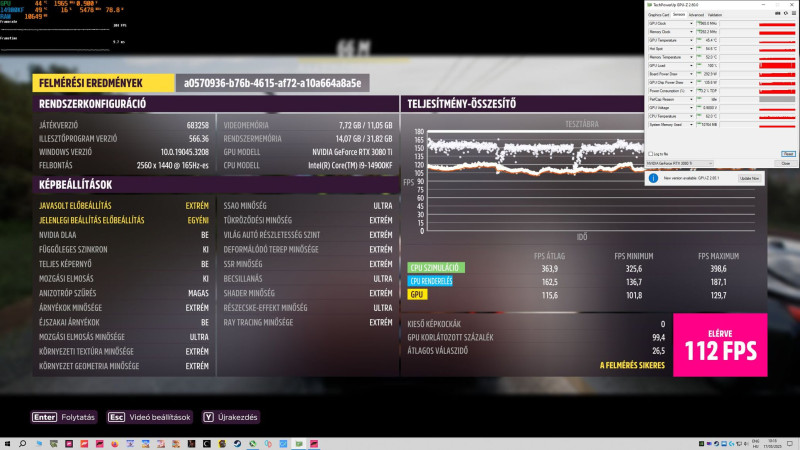Open the Hot Spot sensor dropdown

(x=691, y=48)
